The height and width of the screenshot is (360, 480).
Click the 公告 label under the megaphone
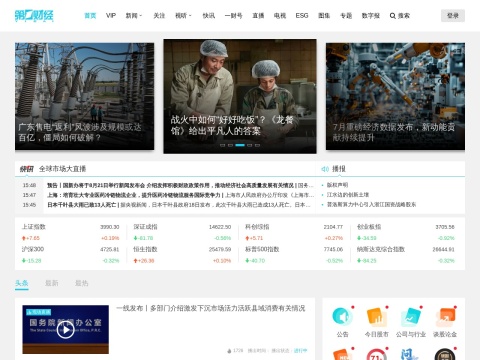tap(342, 334)
